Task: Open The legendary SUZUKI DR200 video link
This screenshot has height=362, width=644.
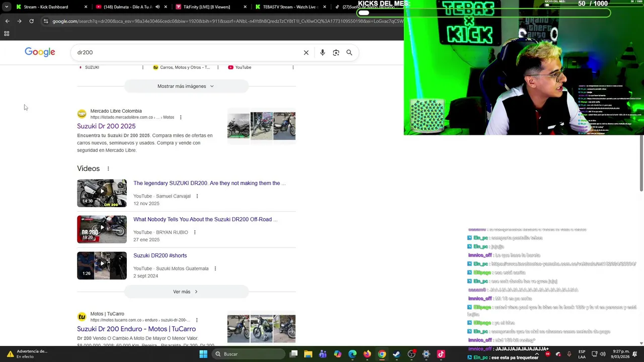Action: point(209,183)
